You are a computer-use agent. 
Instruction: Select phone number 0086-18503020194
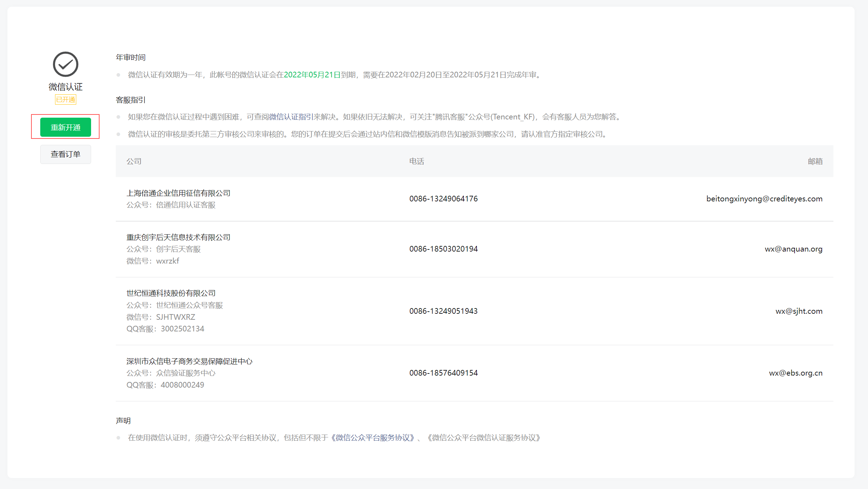click(443, 249)
